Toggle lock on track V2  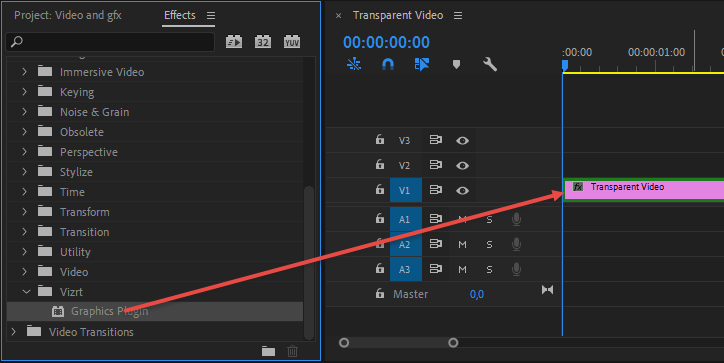tap(380, 164)
